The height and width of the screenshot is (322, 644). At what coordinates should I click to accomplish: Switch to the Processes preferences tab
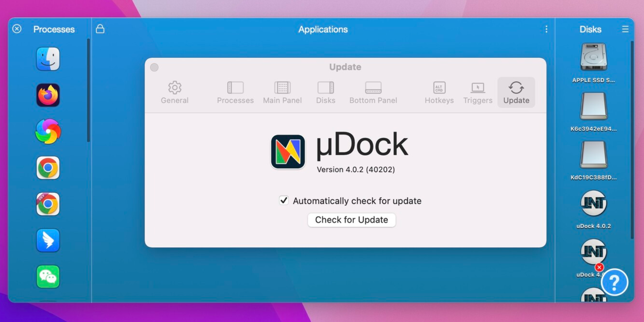[x=235, y=92]
